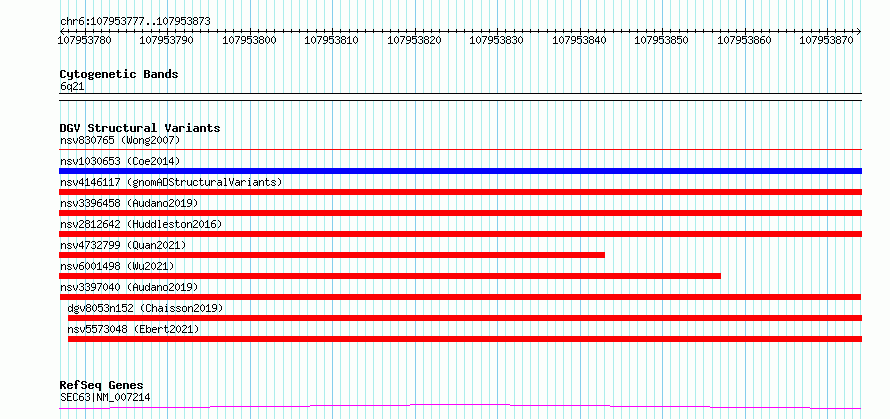Image resolution: width=890 pixels, height=419 pixels.
Task: Open variant nsv3397040 (Audano2019) label
Action: [129, 287]
